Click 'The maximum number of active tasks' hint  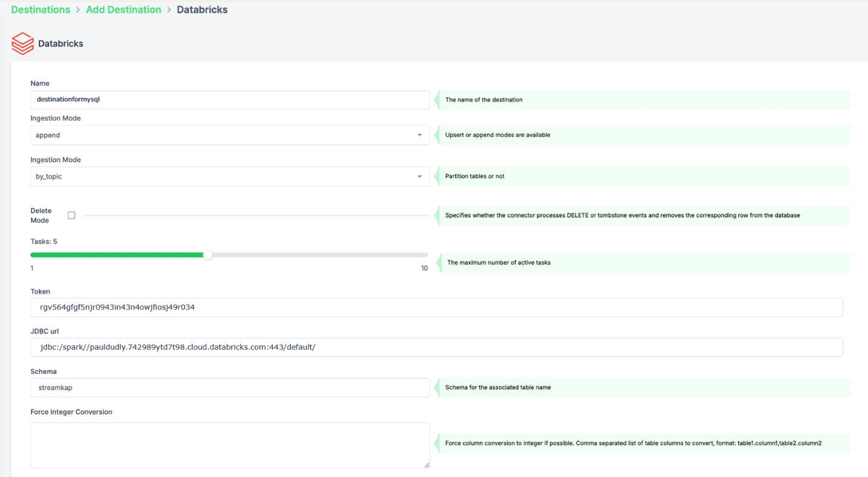tap(499, 263)
